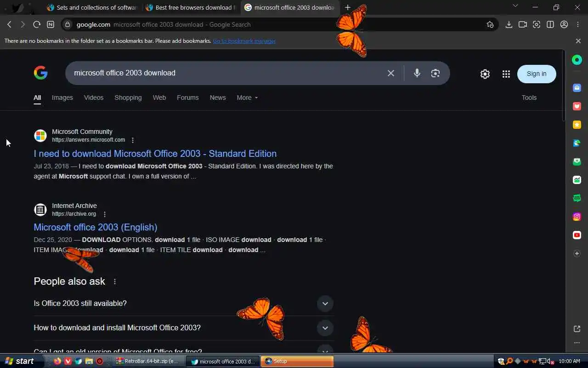Switch to the Videos results tab
588x368 pixels.
click(94, 98)
